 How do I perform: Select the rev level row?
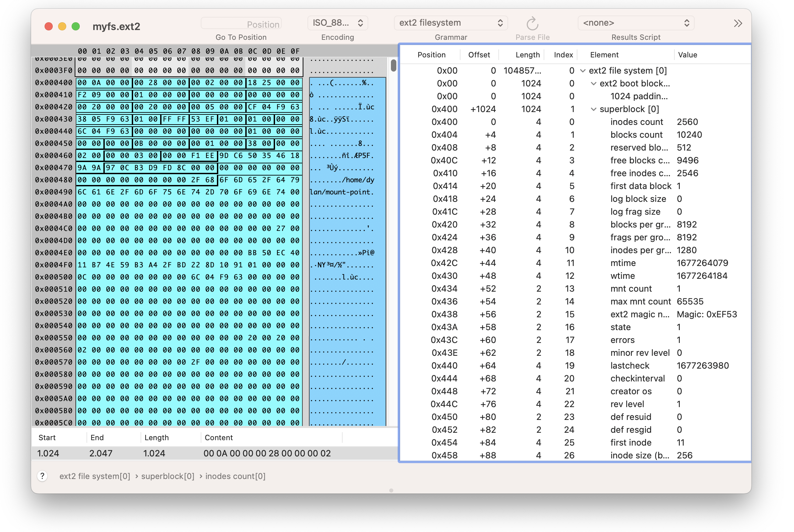pos(575,404)
